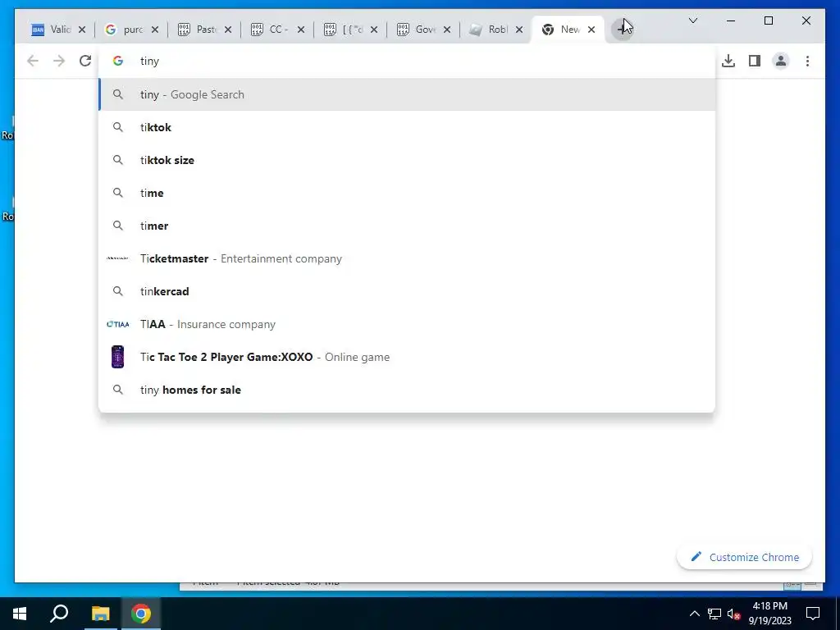Close the 'Past' tab
840x630 pixels.
pos(228,30)
